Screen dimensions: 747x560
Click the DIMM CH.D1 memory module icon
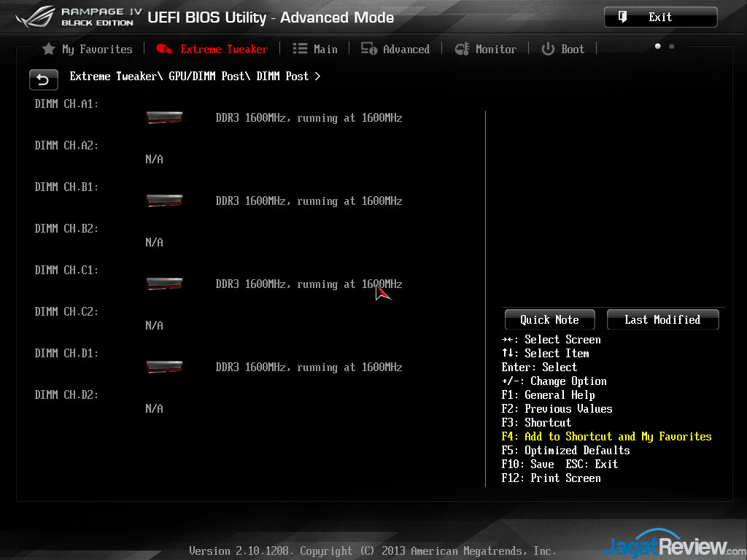(x=164, y=367)
